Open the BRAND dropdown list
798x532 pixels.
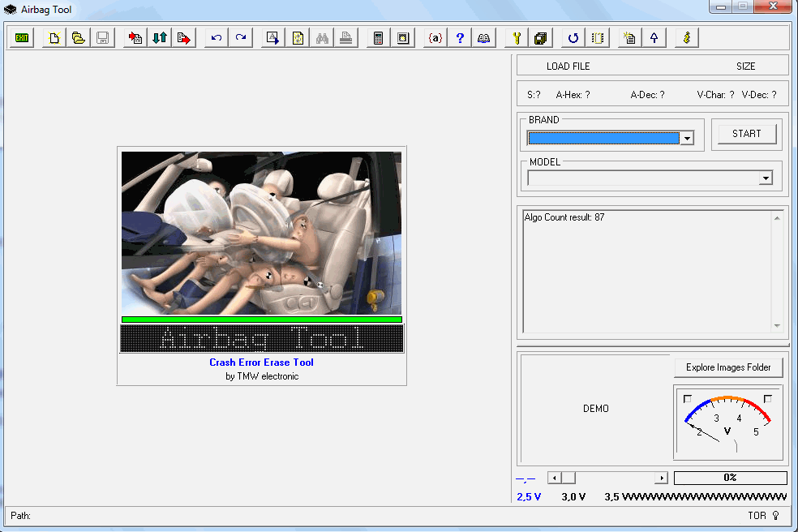688,139
